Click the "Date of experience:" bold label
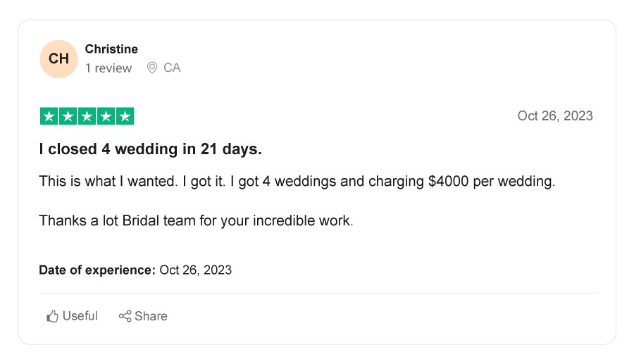The height and width of the screenshot is (364, 634). click(x=97, y=270)
